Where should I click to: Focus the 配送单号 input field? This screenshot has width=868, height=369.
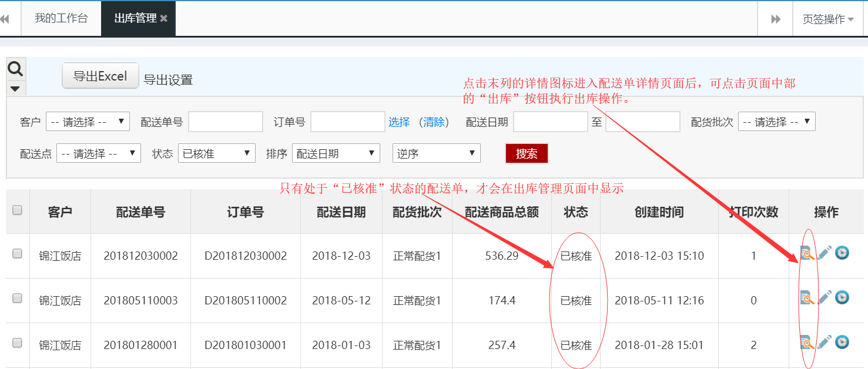226,122
